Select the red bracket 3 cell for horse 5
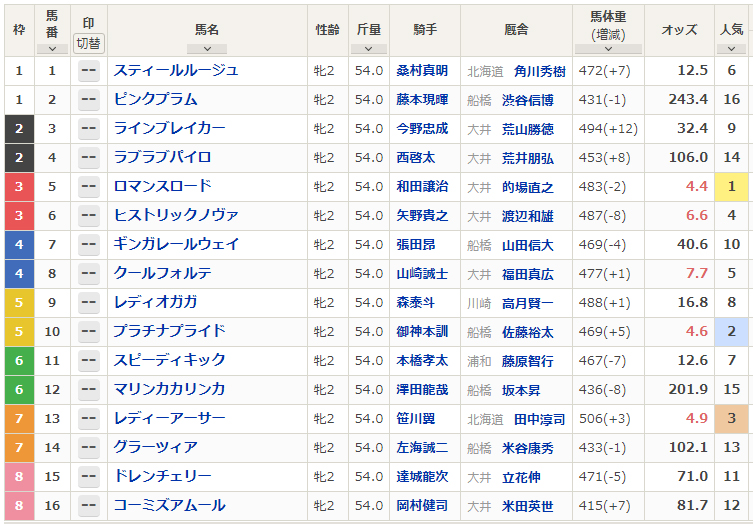Viewport: 753px width, 524px height. click(19, 186)
